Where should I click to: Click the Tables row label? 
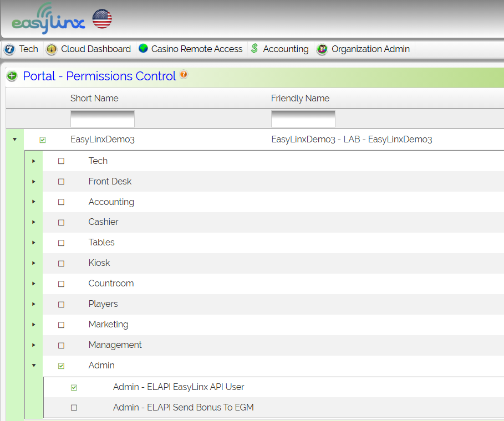tap(101, 243)
